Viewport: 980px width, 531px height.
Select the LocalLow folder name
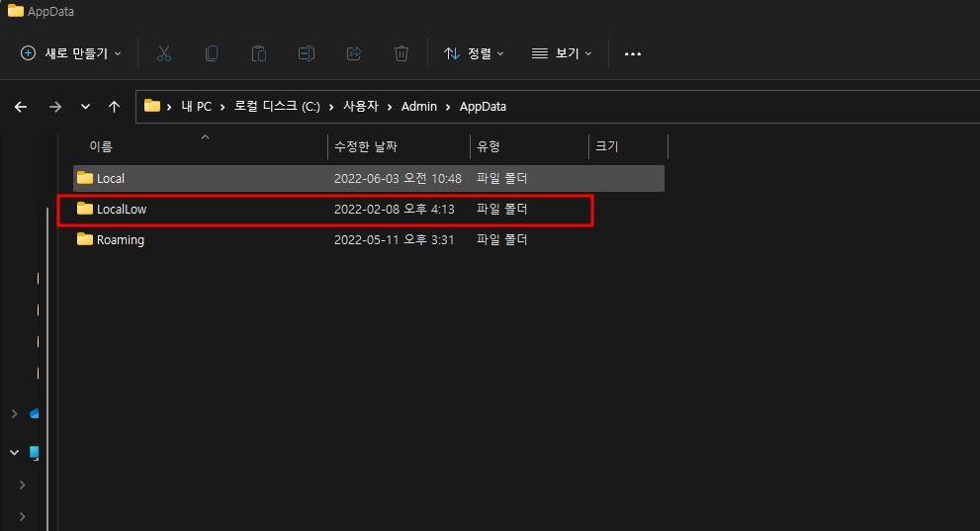122,210
